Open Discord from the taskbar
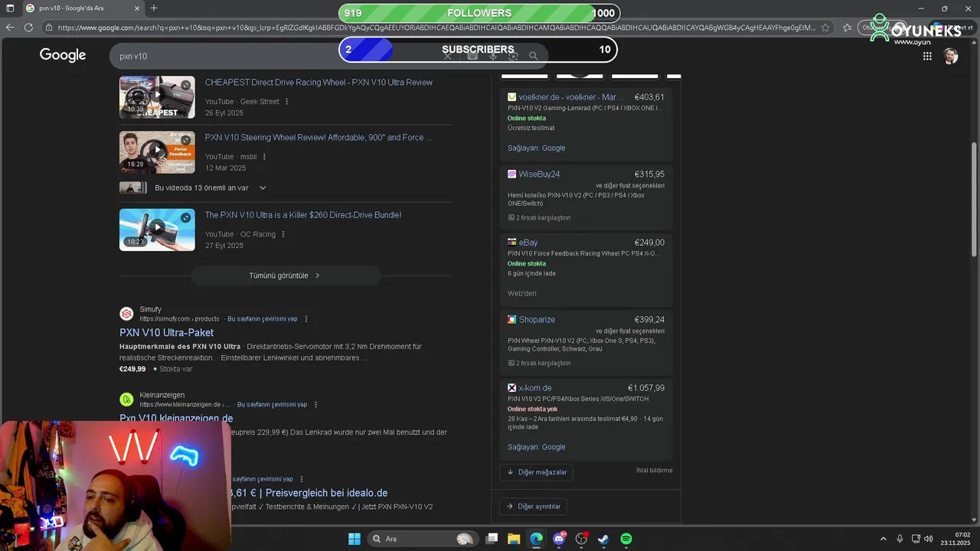Screen dimensions: 980x551 click(560, 539)
